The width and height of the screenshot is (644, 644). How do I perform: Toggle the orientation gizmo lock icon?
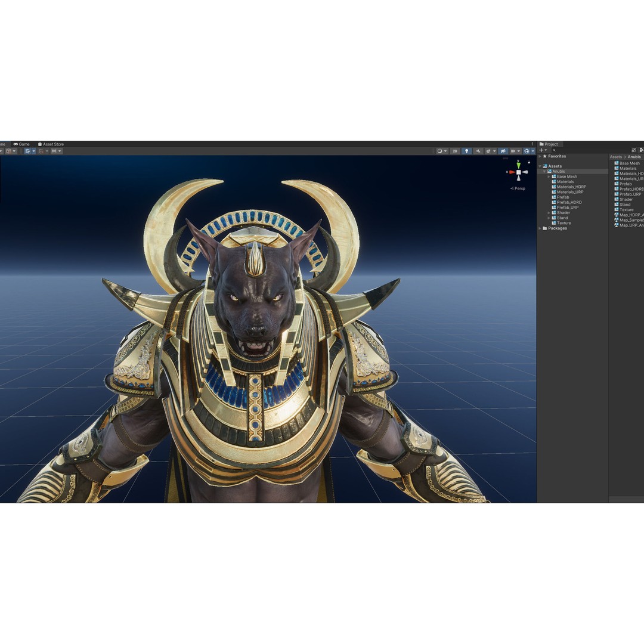(529, 162)
